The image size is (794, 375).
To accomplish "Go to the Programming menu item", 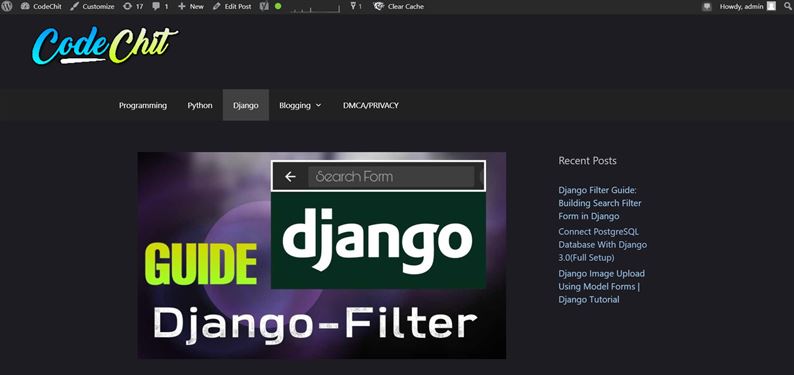I will pyautogui.click(x=143, y=105).
